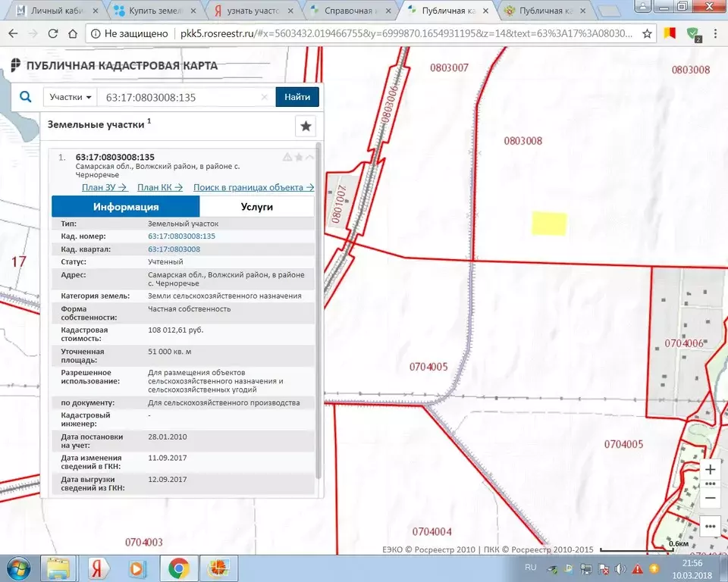
Task: Collapse the result details chevron
Action: (x=309, y=157)
